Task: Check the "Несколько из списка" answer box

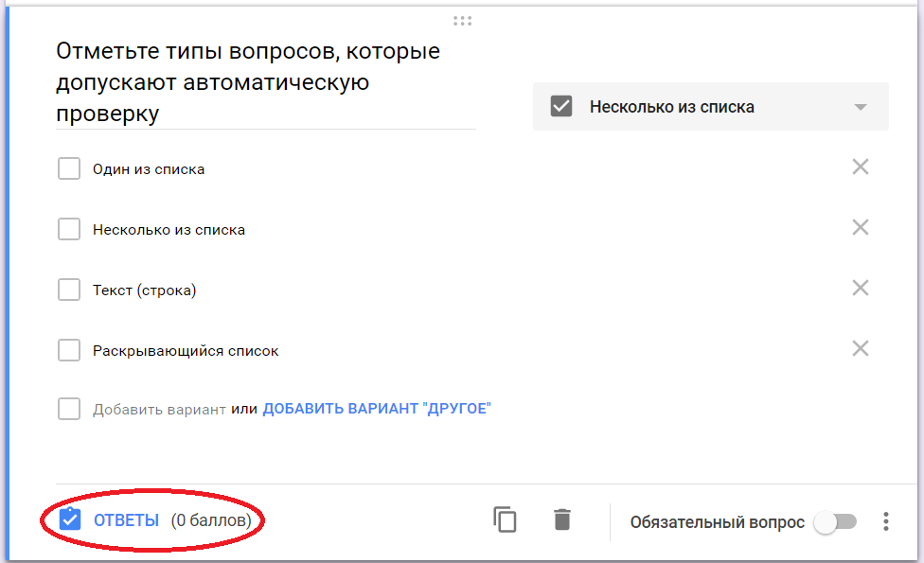Action: click(68, 228)
